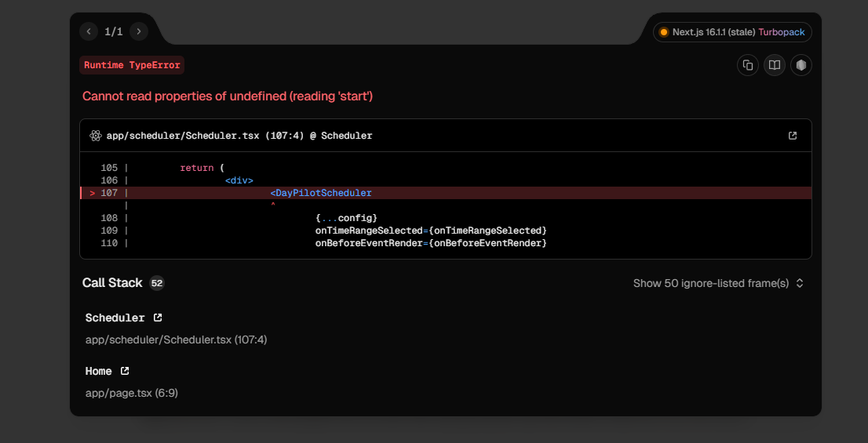Select the error message about reading 'start'
Screen dimensions: 868x443
(228, 96)
